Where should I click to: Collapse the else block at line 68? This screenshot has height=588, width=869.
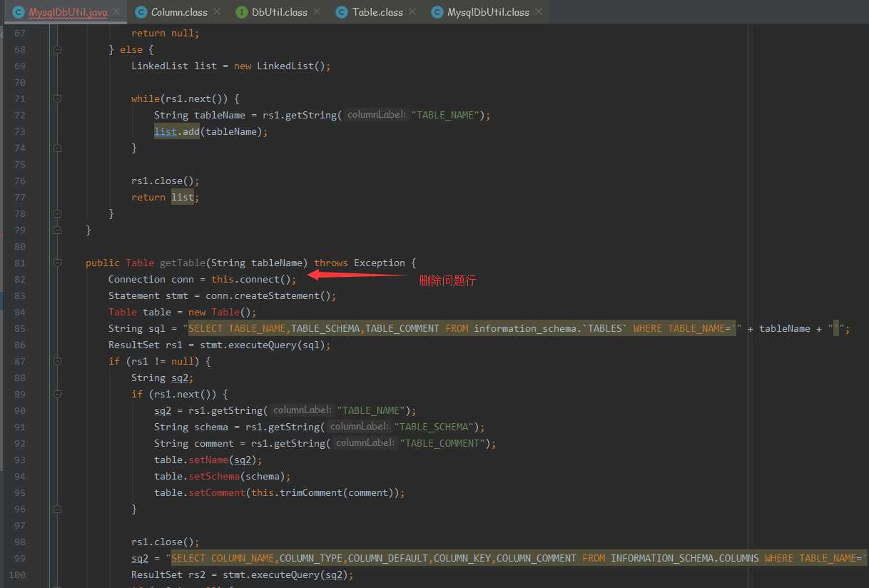click(x=57, y=50)
